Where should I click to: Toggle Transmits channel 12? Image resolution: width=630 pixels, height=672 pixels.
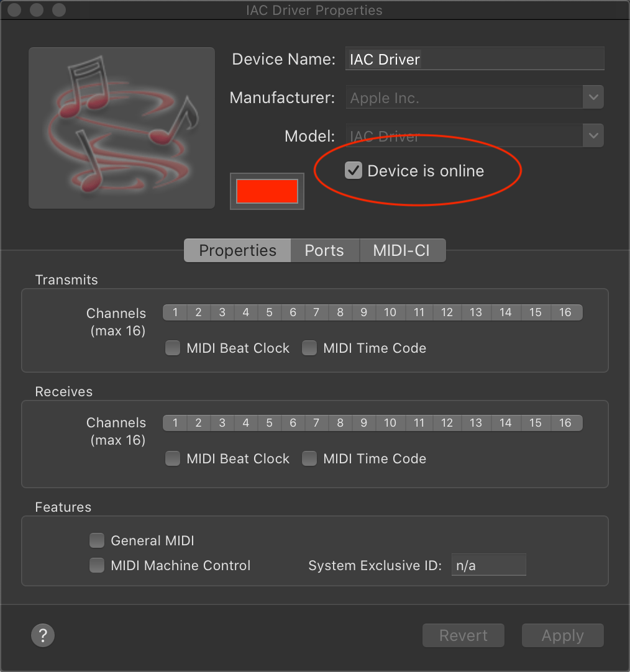[447, 312]
